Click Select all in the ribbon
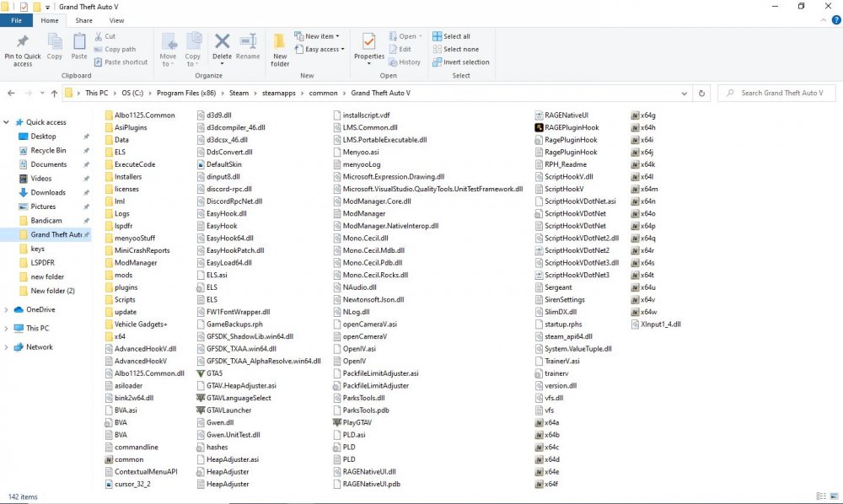 click(451, 36)
